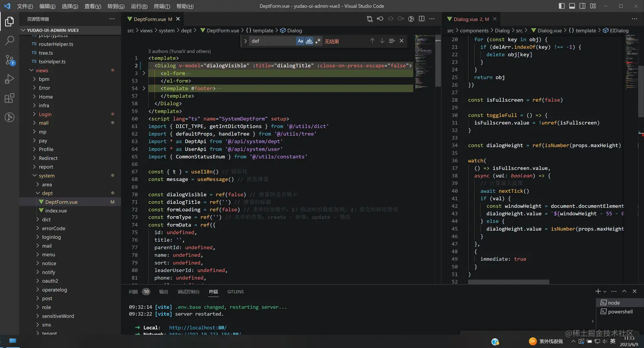Viewport: 644px width, 348px height.
Task: Toggle match whole word in find widget
Action: point(309,41)
